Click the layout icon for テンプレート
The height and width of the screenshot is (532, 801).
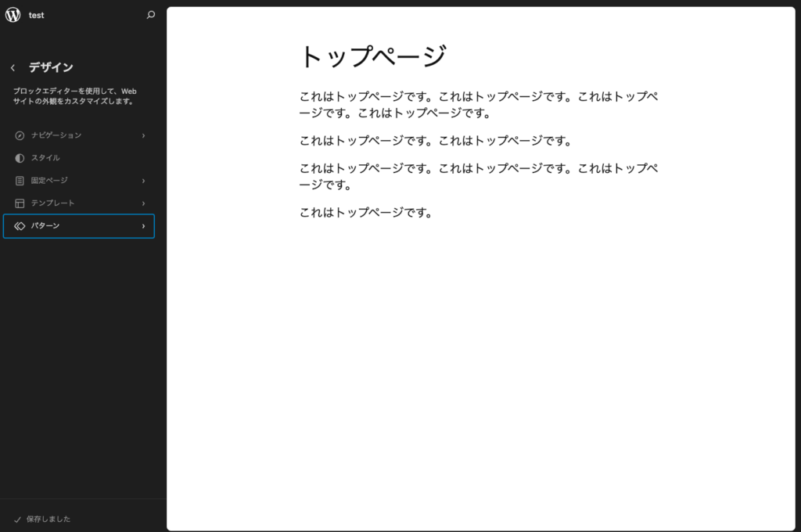tap(20, 203)
